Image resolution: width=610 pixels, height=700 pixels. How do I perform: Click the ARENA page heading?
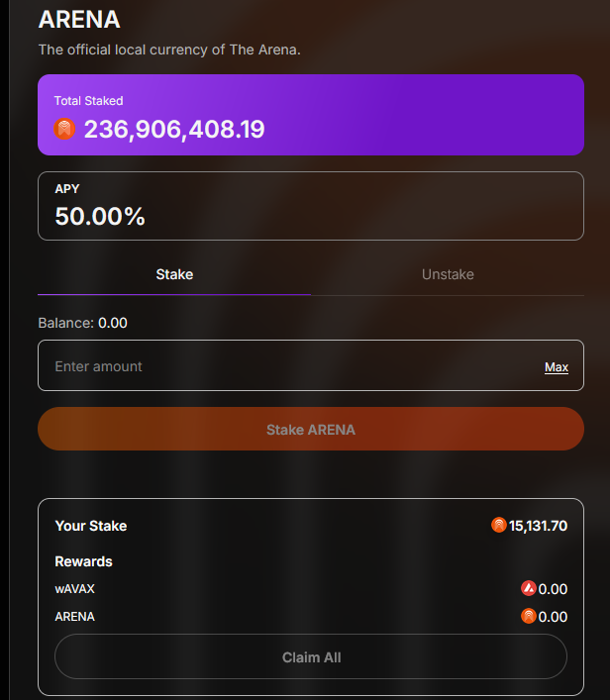click(79, 20)
